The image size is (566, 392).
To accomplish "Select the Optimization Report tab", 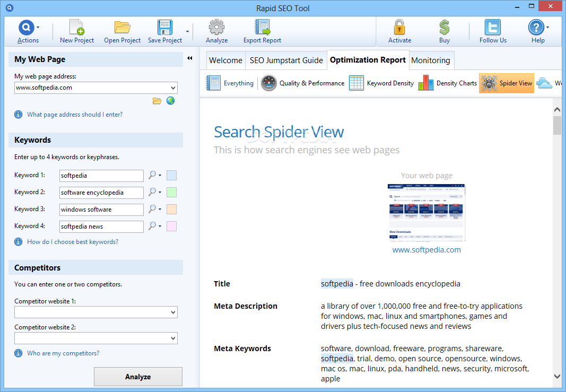I will coord(368,60).
